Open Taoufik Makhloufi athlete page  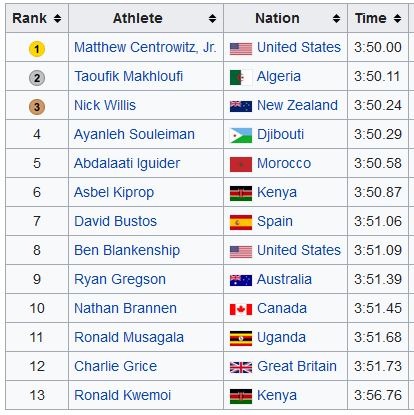point(128,76)
